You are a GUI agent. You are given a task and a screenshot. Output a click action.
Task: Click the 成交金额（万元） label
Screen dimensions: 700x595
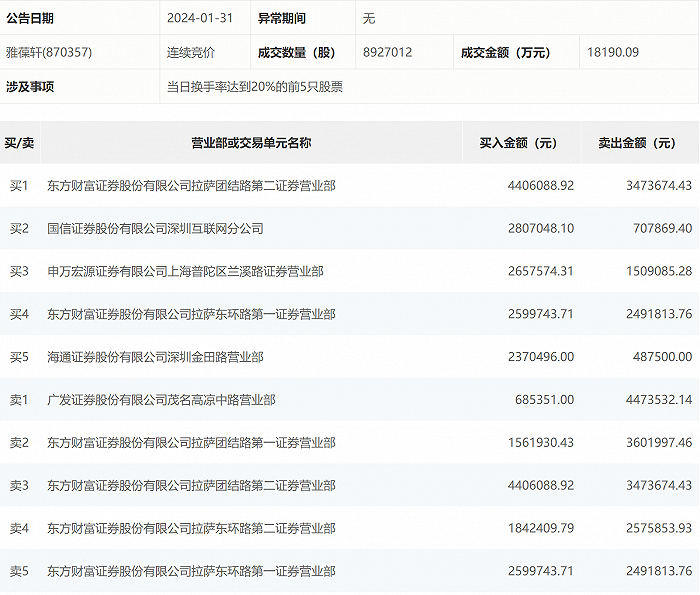(506, 52)
